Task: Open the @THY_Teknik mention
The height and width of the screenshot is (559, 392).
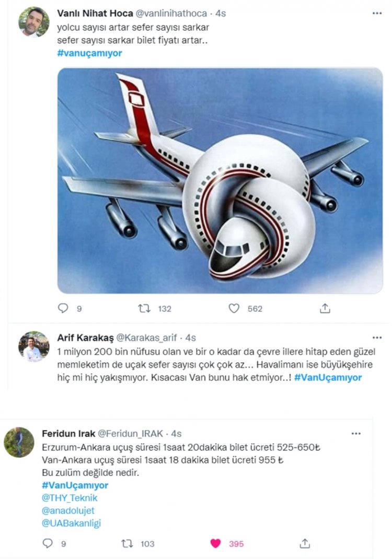Action: click(x=70, y=498)
